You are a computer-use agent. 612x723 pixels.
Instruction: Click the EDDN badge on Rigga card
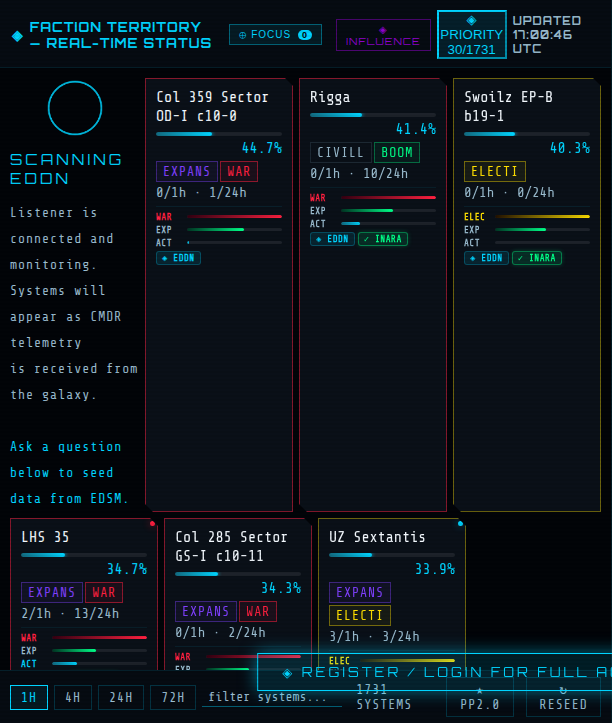[333, 239]
